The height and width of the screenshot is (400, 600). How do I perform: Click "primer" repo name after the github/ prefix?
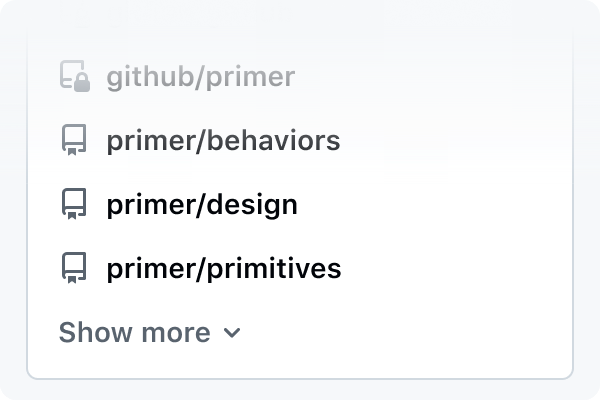(248, 77)
